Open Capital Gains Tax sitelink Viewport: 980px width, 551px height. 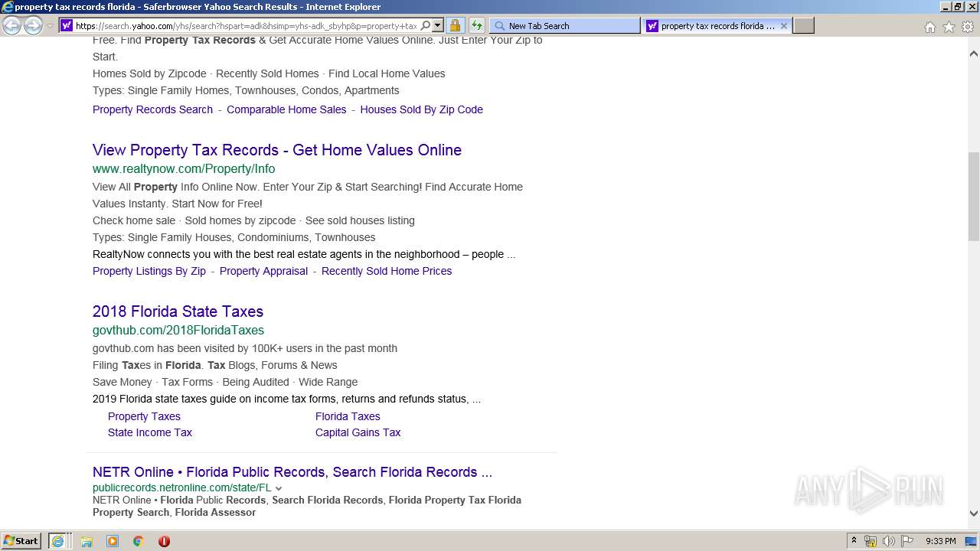[358, 432]
